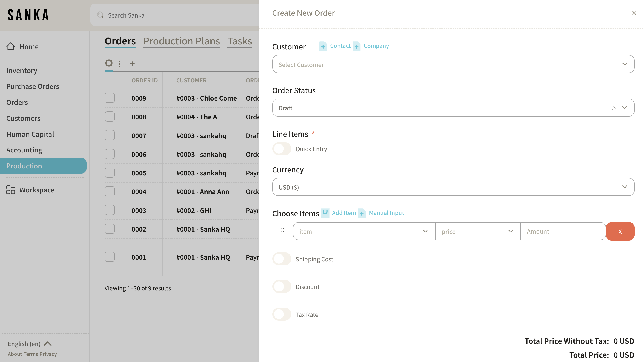Screen dimensions: 644x362
Task: Enable the Quick Entry toggle
Action: tap(282, 149)
